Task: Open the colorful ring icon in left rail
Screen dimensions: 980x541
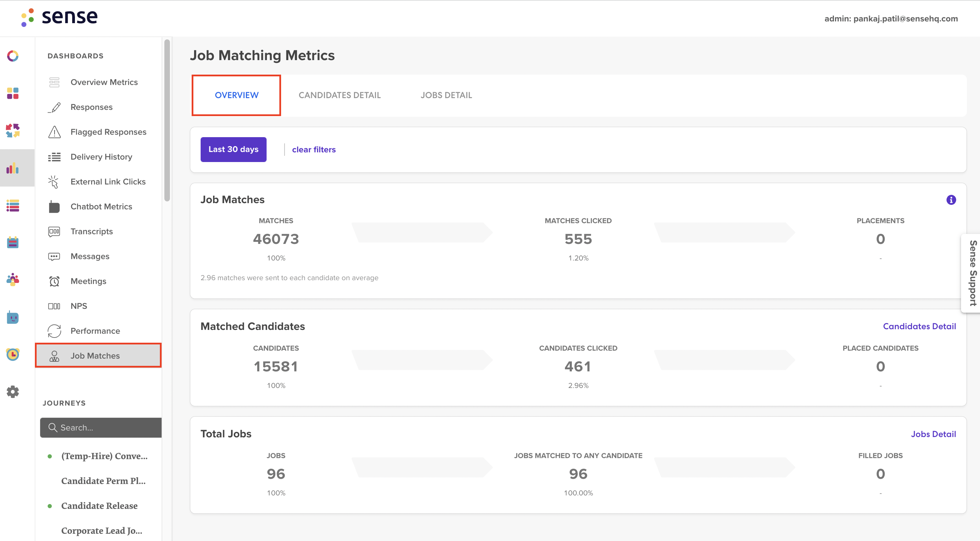Action: coord(12,56)
